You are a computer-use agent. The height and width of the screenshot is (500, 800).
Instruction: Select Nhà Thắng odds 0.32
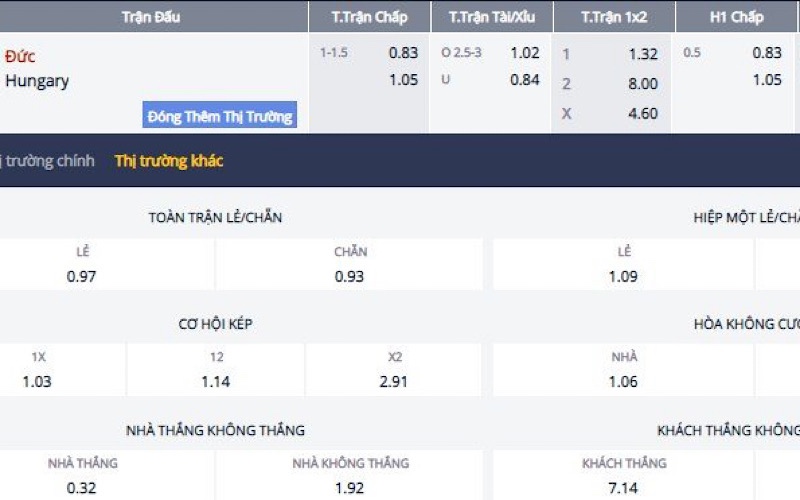coord(82,489)
